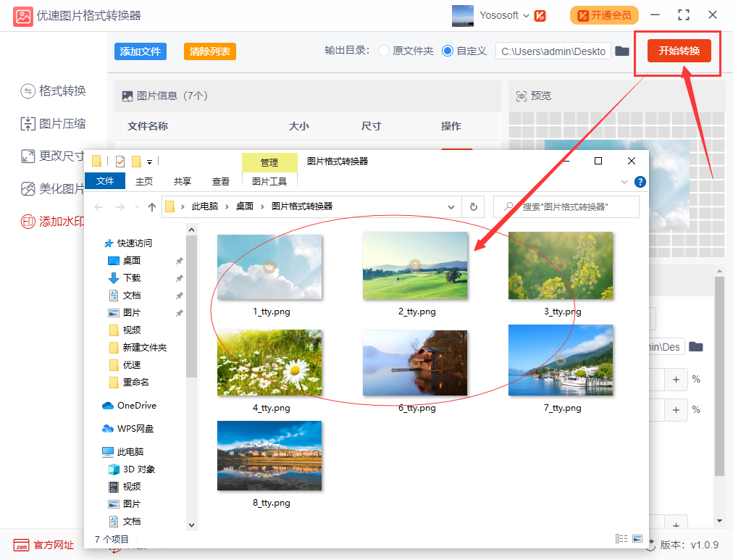The image size is (733, 560).
Task: Select the 格式转换 tool in the sidebar
Action: pos(53,91)
